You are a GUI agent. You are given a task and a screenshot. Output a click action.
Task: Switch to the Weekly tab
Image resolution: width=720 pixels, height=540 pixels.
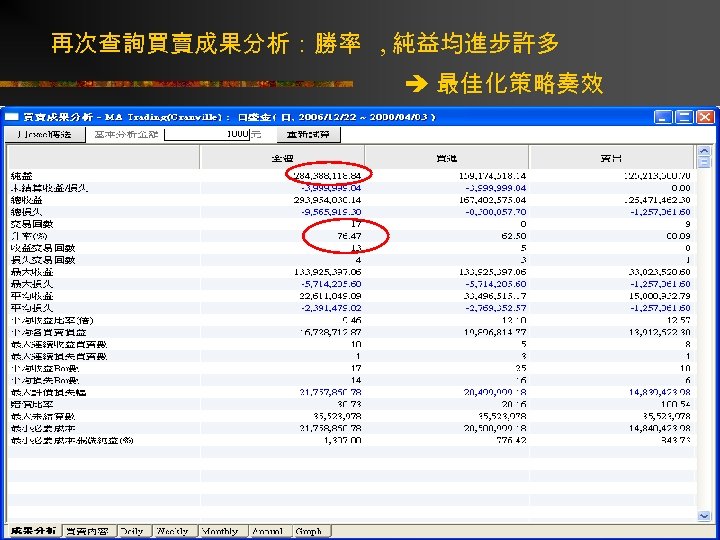point(175,531)
